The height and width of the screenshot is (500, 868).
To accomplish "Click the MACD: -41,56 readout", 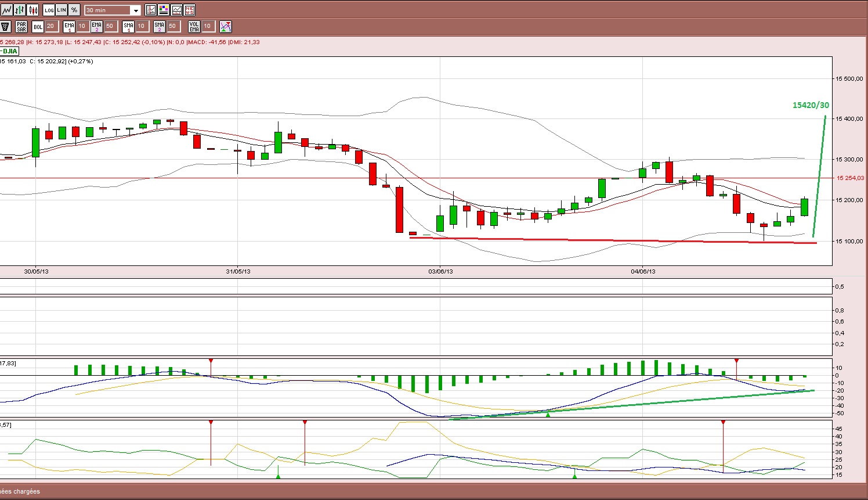I will (207, 42).
